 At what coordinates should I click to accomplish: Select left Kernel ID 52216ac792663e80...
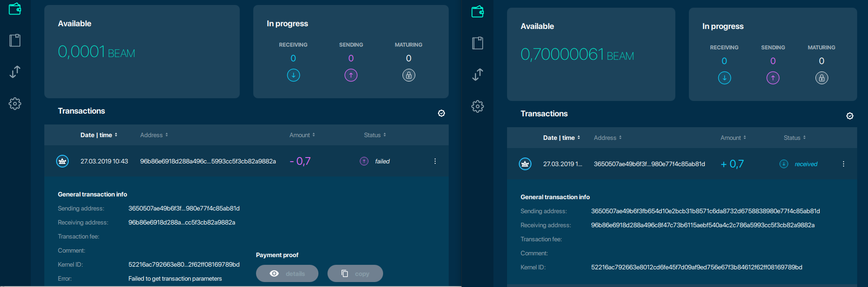[184, 264]
